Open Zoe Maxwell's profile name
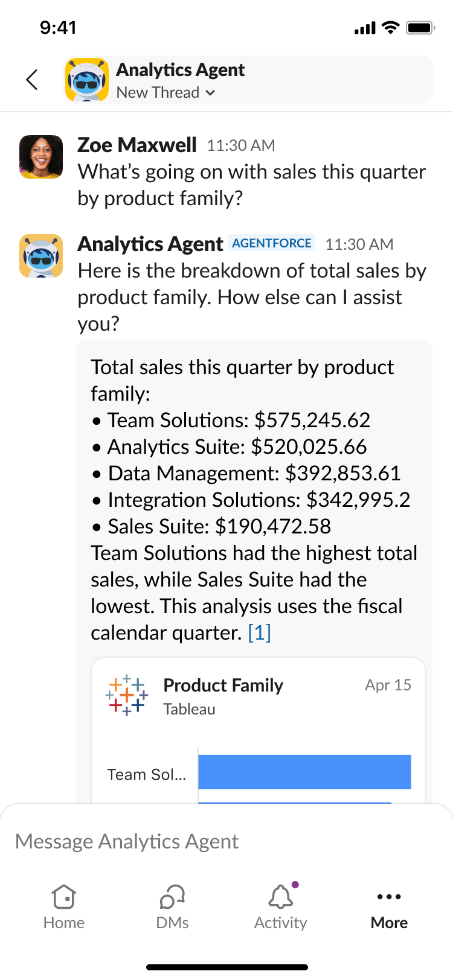The width and height of the screenshot is (453, 980). 137,145
